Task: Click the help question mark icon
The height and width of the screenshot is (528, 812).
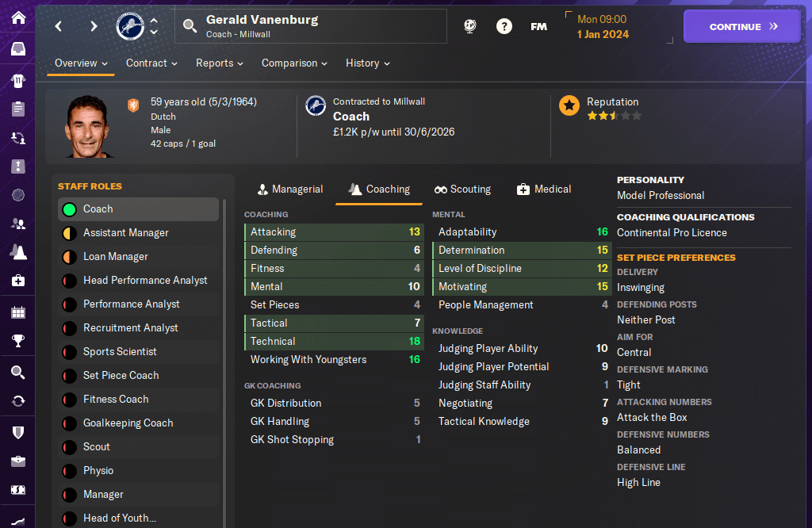Action: [504, 26]
